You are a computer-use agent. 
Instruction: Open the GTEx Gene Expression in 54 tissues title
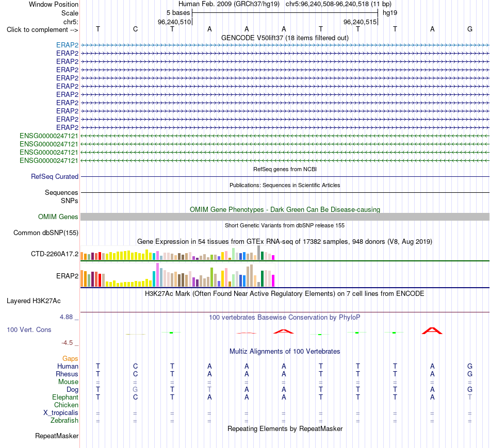pos(285,241)
